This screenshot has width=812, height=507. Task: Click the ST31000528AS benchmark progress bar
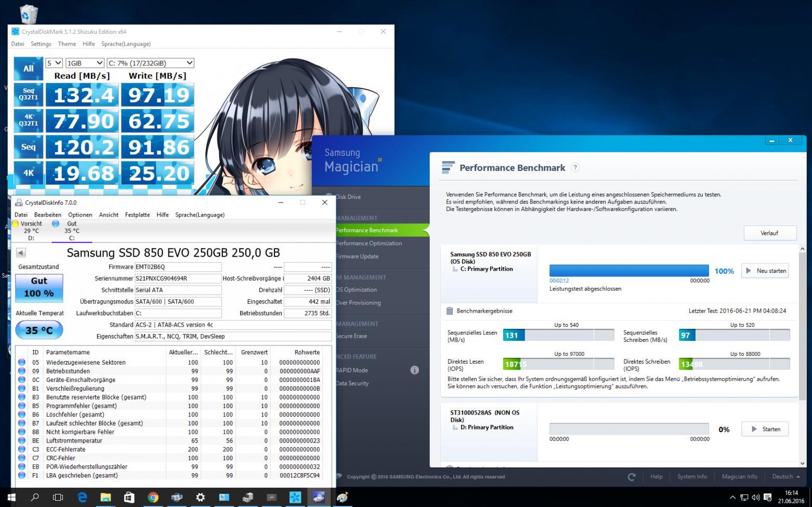(629, 429)
